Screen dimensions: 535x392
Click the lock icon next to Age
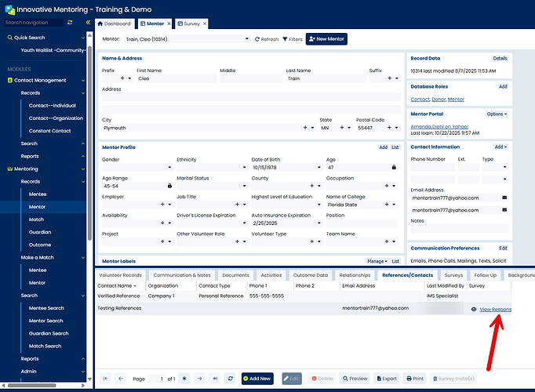click(x=393, y=167)
